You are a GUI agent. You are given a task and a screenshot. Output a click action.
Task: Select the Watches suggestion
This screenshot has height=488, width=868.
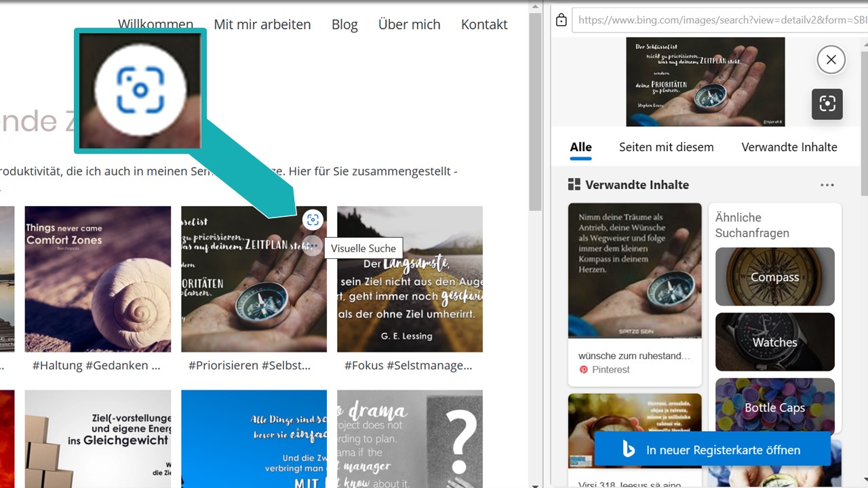coord(774,342)
